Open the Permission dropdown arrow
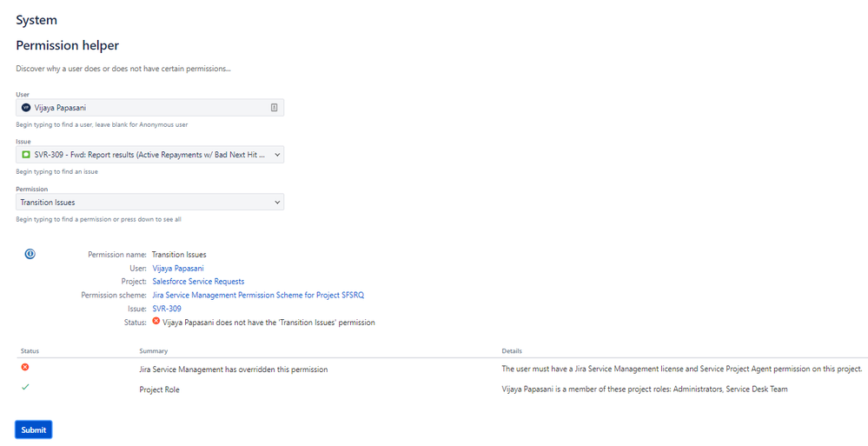Viewport: 868px width, 446px height. tap(277, 203)
